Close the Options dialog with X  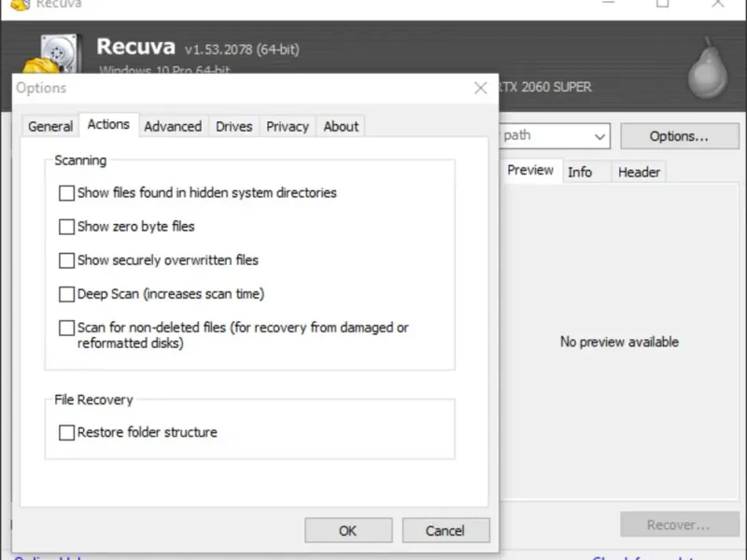point(481,88)
